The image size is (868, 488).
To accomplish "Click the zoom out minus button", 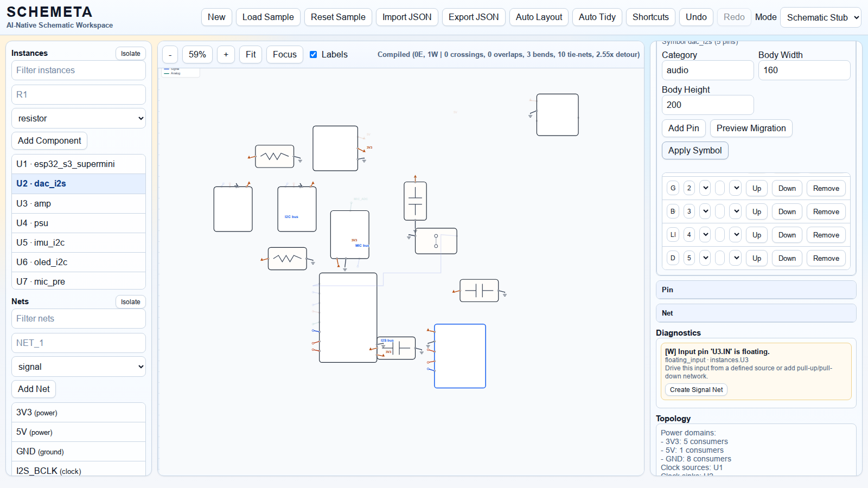I will pos(170,55).
